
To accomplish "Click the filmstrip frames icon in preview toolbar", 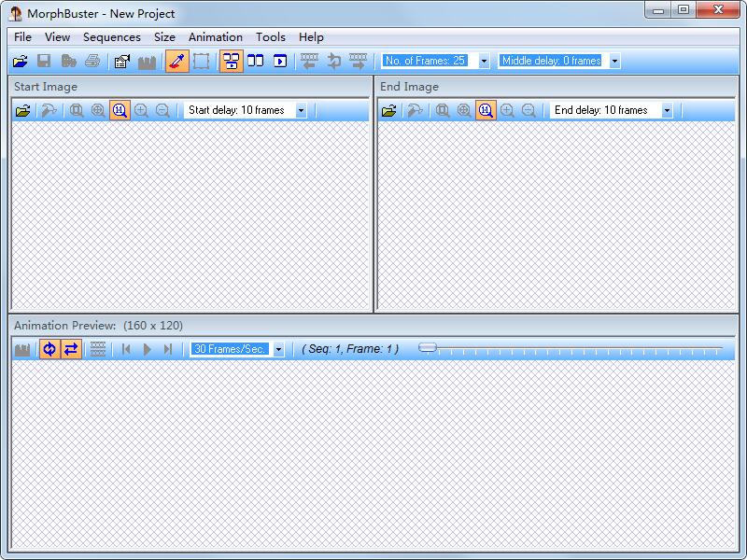I will coord(98,349).
